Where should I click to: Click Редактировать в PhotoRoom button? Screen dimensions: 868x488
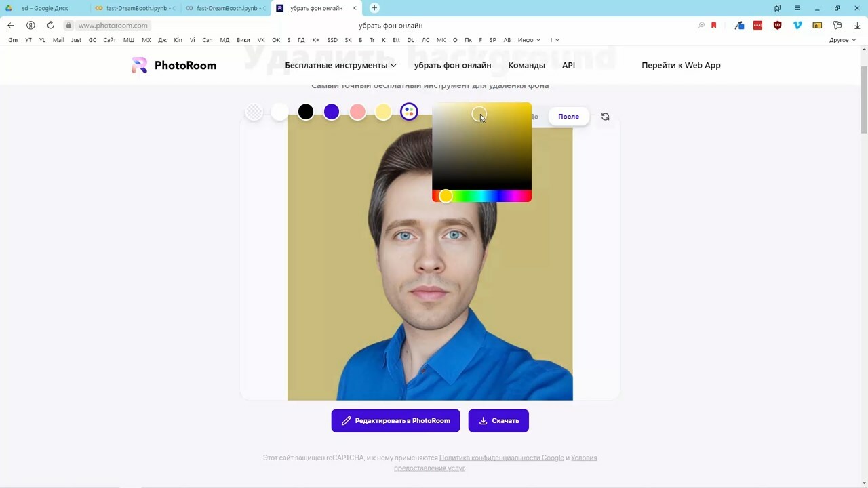(x=395, y=421)
